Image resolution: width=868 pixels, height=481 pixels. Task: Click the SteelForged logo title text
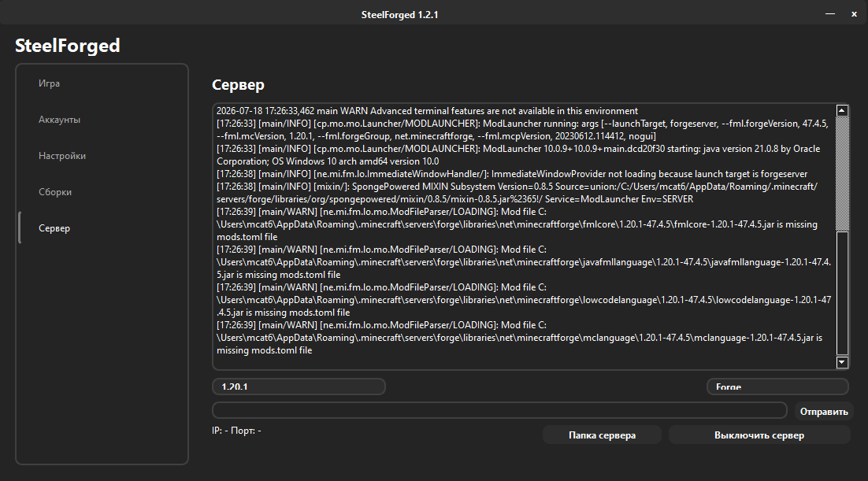68,46
